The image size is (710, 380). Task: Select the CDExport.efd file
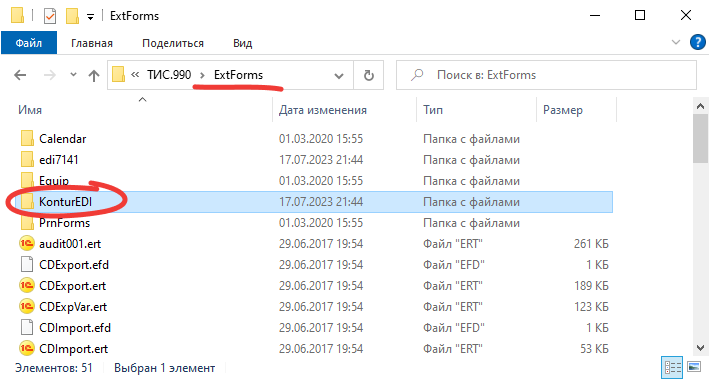(74, 265)
